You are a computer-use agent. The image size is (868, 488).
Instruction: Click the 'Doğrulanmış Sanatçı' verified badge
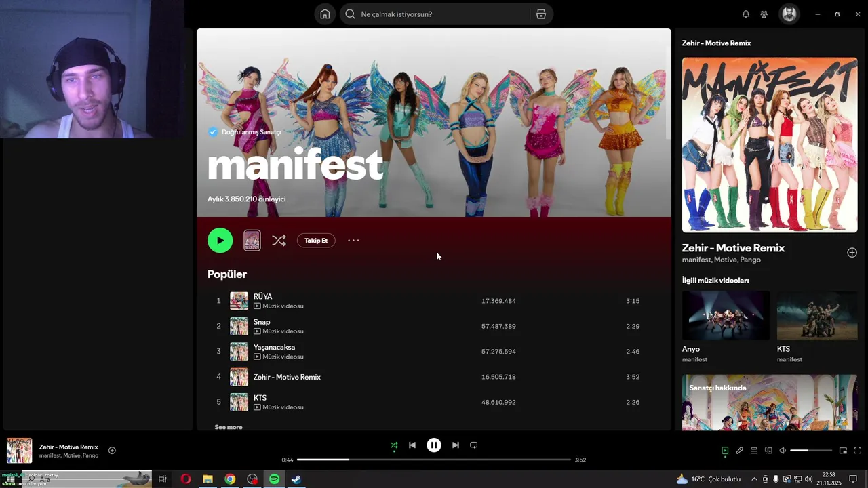[244, 132]
